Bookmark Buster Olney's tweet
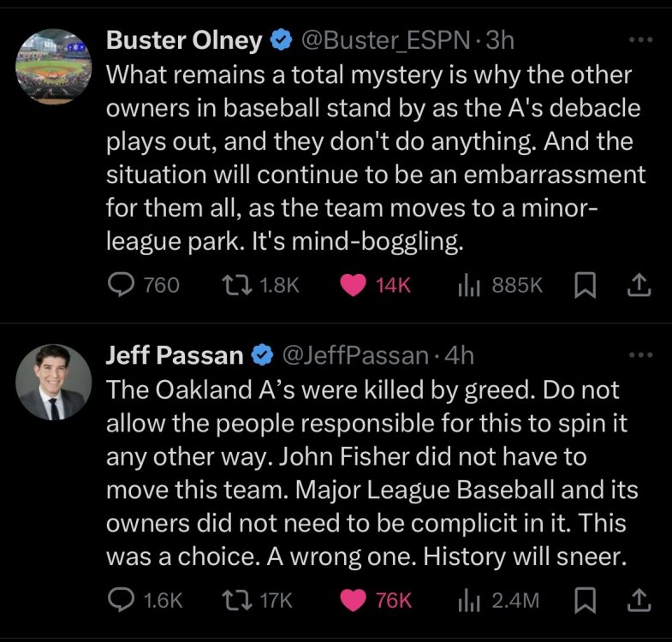Image resolution: width=672 pixels, height=642 pixels. (x=584, y=285)
